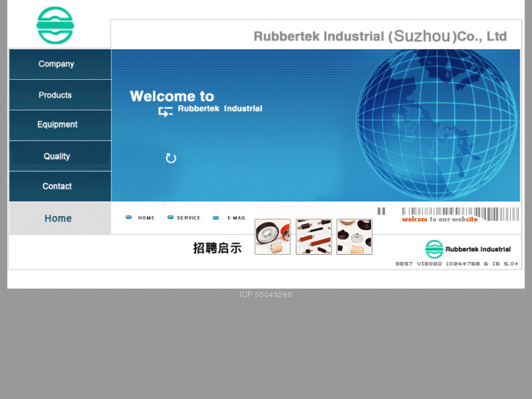Screen dimensions: 532x399
Task: Click the HOME link below the banner
Action: pyautogui.click(x=146, y=217)
